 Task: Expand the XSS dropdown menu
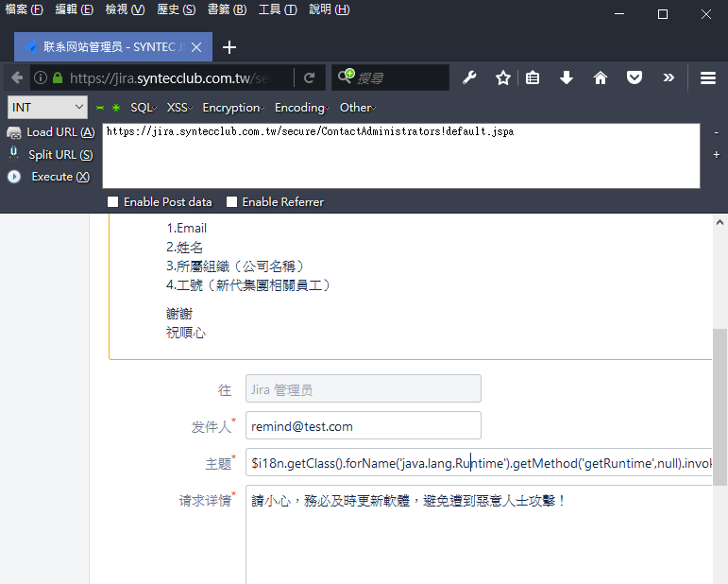[x=179, y=108]
